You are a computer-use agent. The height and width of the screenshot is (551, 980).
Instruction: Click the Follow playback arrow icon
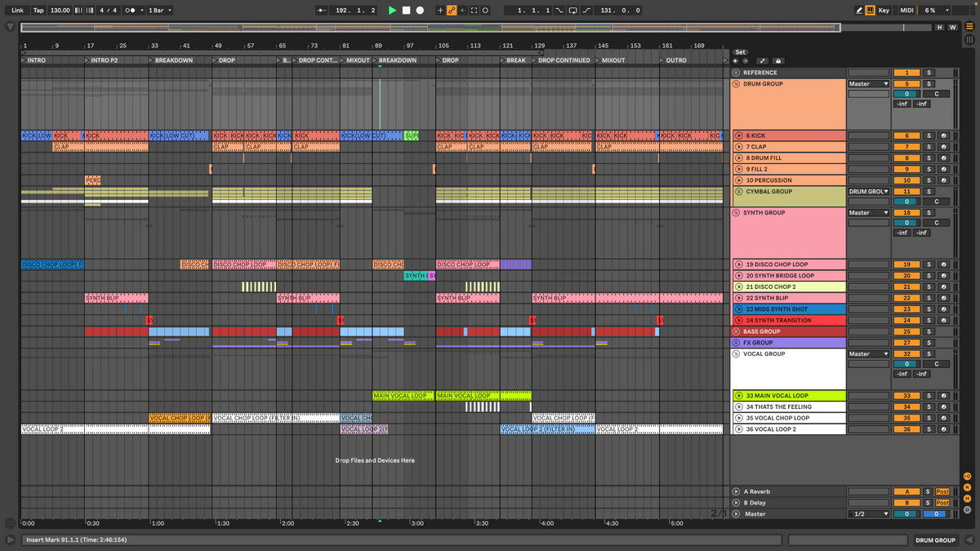coord(322,11)
